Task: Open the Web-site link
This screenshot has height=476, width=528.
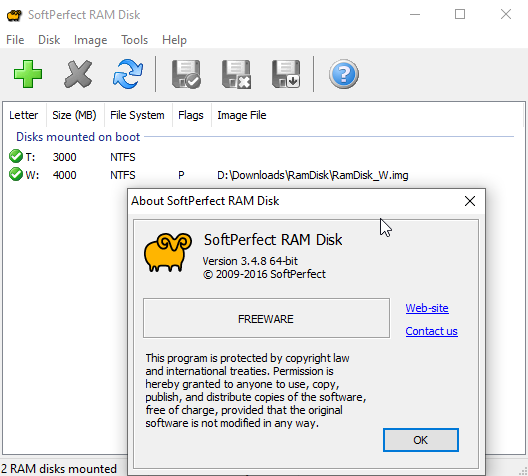Action: click(427, 308)
